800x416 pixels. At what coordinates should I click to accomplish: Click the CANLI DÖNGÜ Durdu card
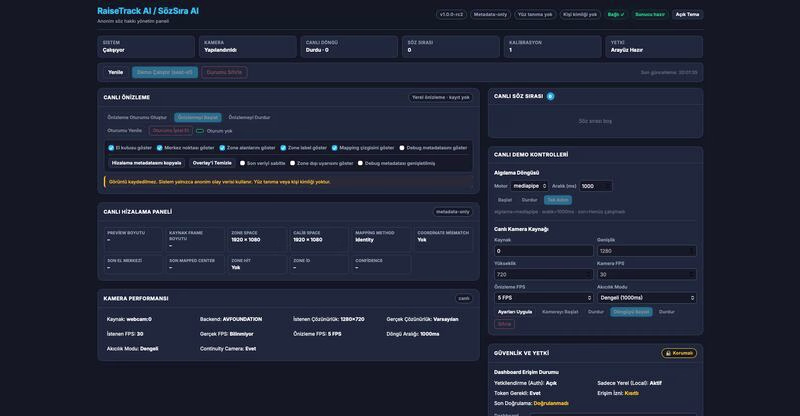(x=349, y=46)
